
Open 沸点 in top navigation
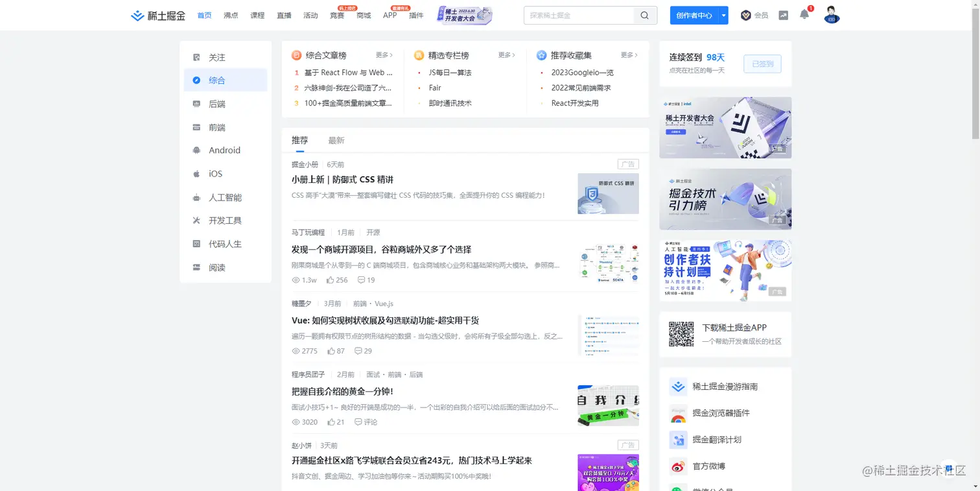[x=231, y=16]
